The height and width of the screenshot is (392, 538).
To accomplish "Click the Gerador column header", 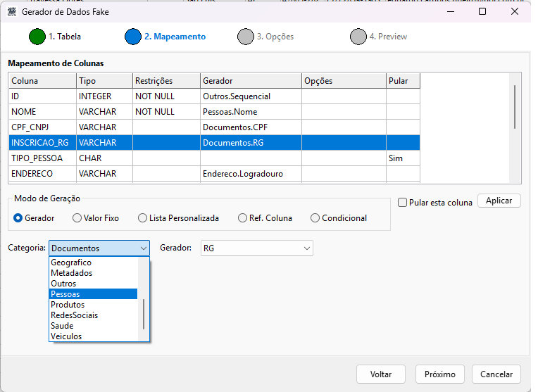I will (251, 81).
